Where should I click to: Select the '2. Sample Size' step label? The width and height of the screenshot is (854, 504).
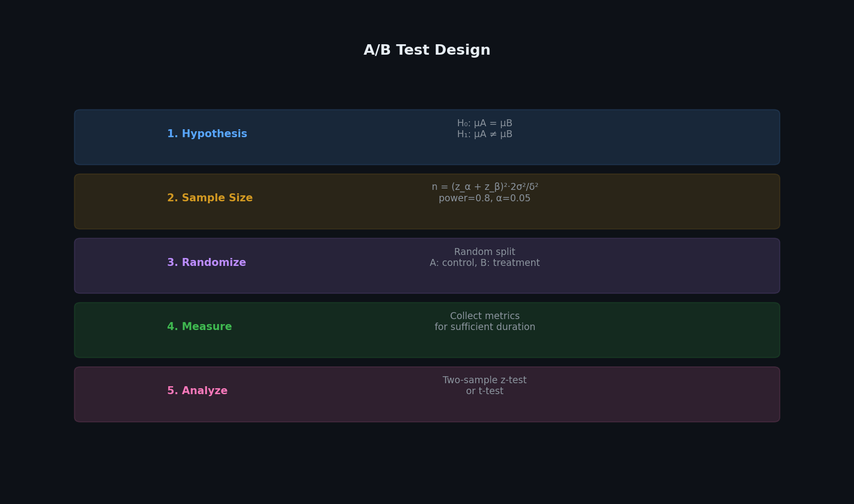click(210, 198)
